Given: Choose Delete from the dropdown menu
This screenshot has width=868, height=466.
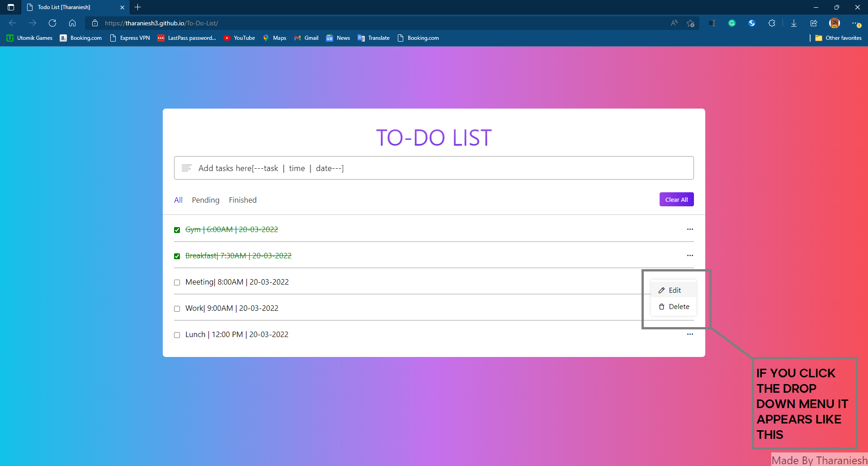Looking at the screenshot, I should click(674, 306).
